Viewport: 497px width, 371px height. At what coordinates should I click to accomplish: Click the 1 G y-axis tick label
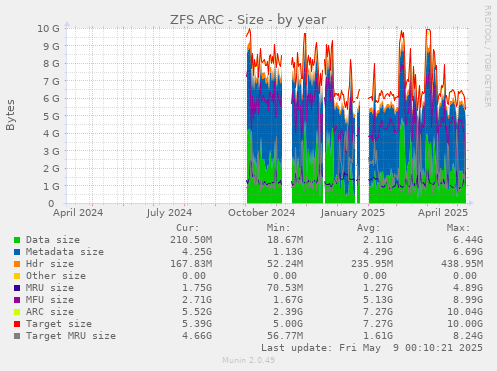tap(51, 186)
